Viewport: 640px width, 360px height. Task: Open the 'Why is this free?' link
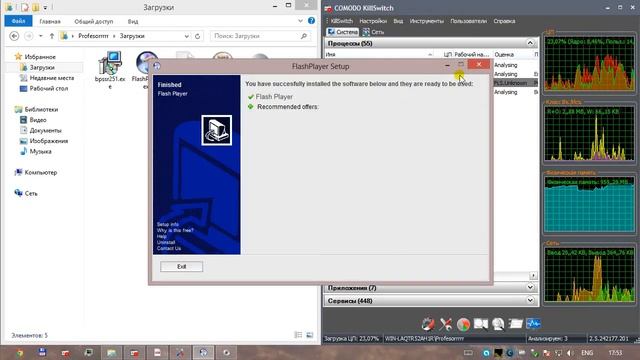[x=175, y=230]
